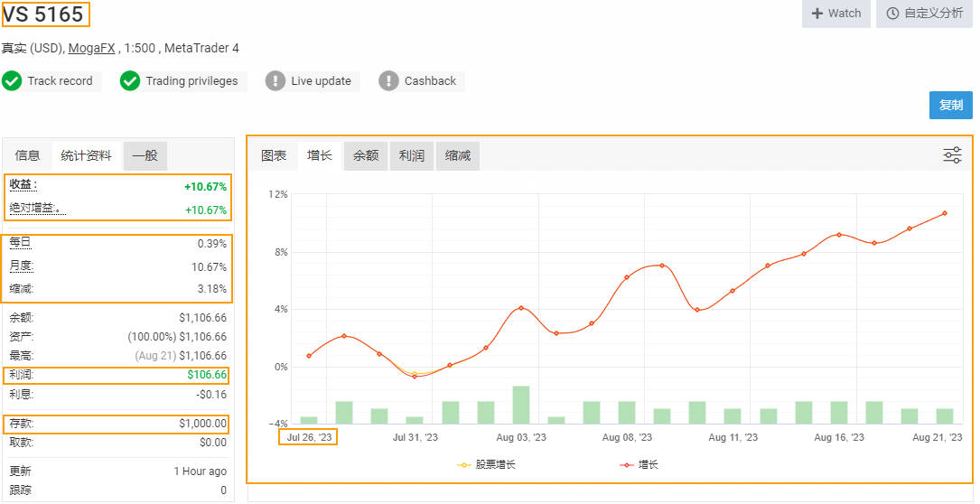
Task: Switch chart to 余额 tab
Action: pos(365,156)
